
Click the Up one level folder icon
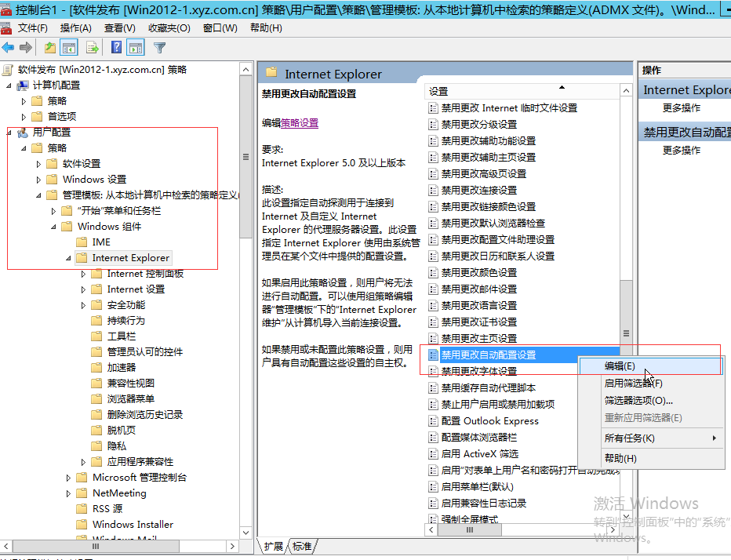click(x=50, y=48)
